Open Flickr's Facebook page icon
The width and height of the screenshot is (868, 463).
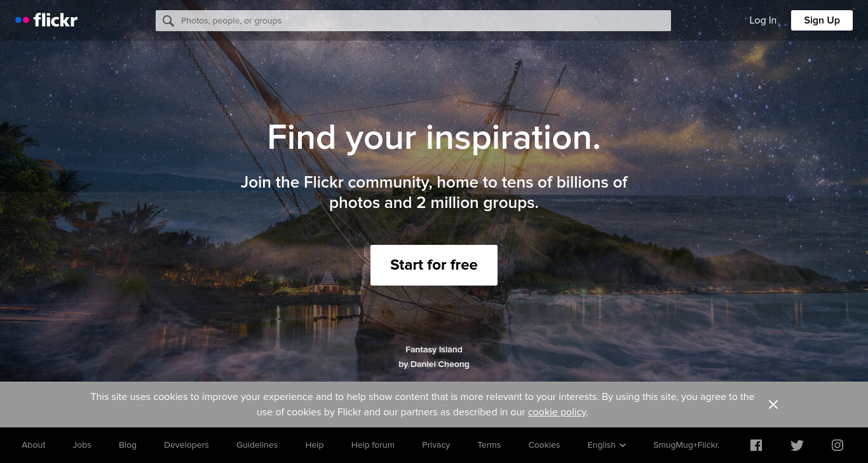[756, 445]
